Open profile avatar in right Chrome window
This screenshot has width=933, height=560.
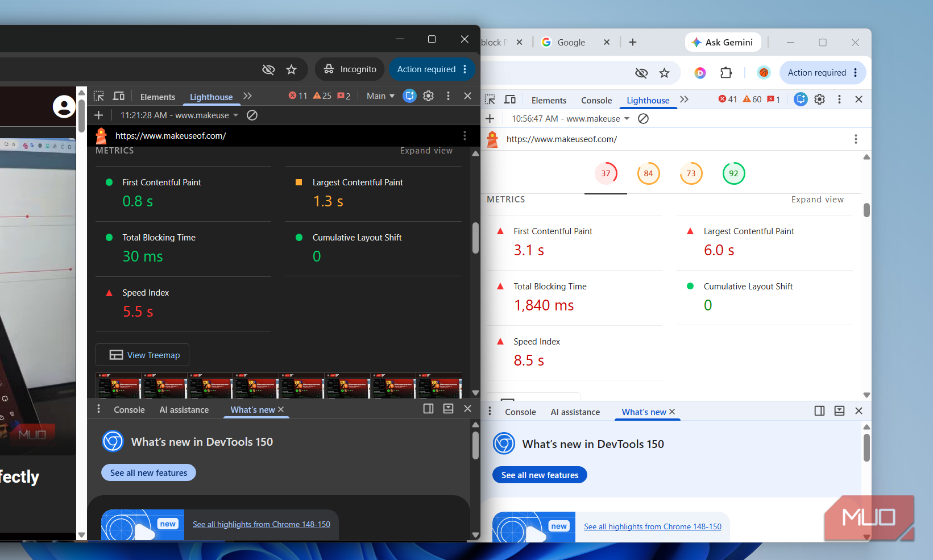coord(764,73)
